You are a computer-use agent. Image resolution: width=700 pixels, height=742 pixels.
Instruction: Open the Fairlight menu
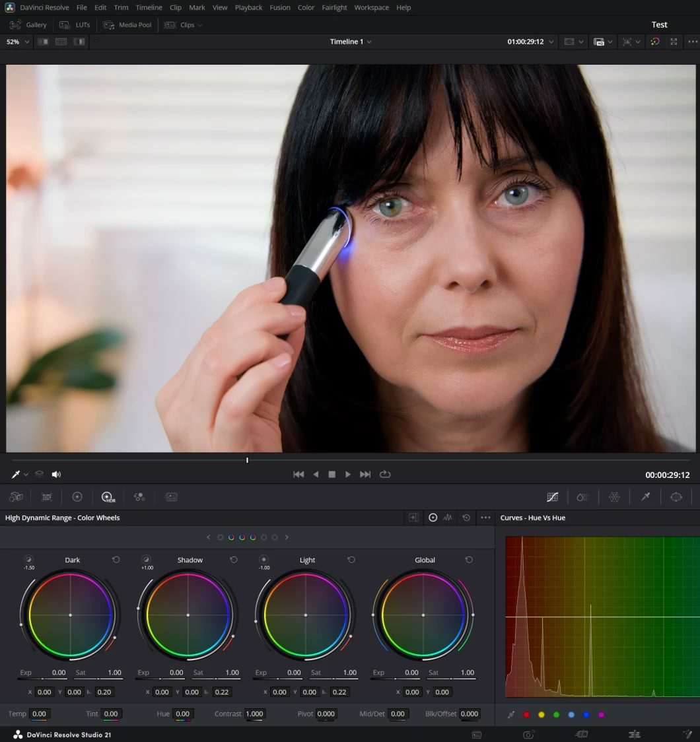coord(334,7)
